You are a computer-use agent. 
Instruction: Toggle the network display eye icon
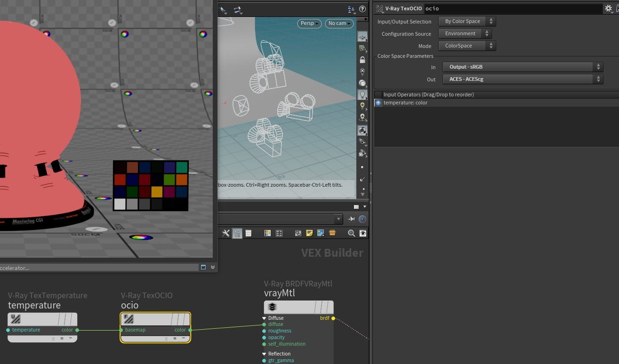(x=362, y=233)
